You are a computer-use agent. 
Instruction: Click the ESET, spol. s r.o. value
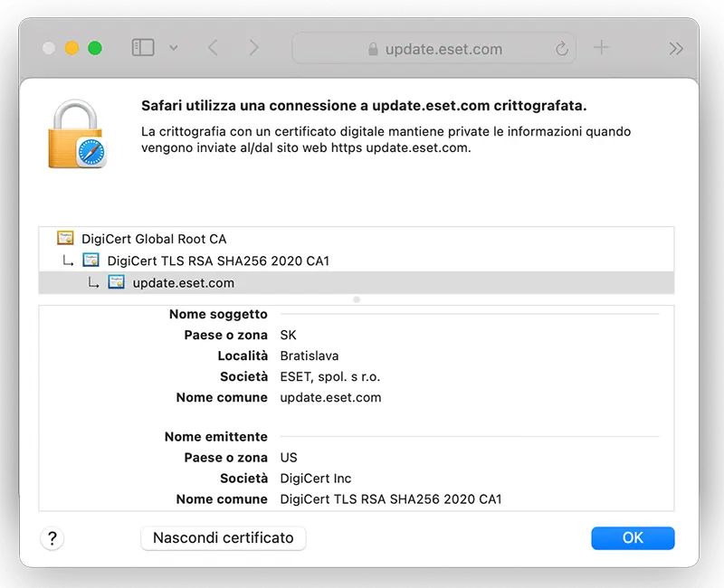click(x=330, y=376)
